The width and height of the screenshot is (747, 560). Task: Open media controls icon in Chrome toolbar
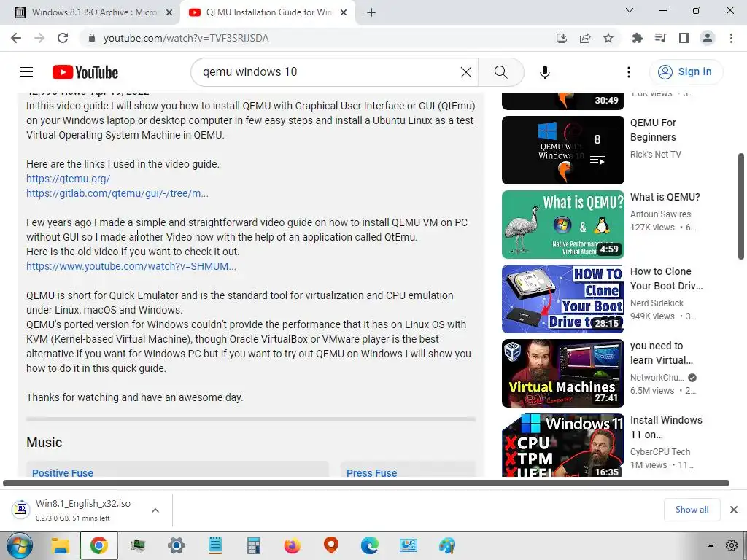click(x=661, y=38)
